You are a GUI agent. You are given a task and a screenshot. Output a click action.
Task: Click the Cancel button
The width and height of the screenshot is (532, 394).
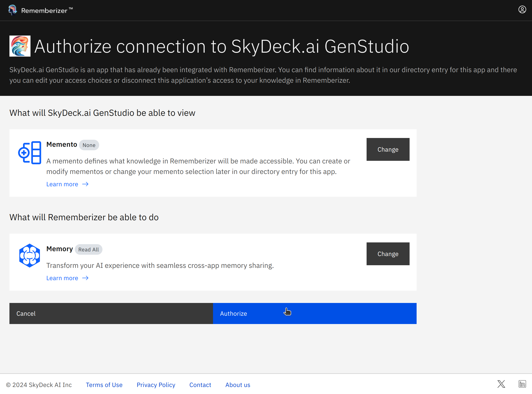point(111,313)
